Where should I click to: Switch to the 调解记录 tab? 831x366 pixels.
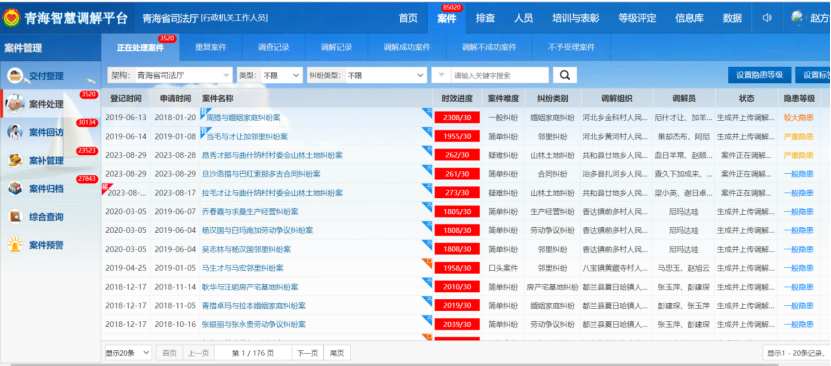(336, 47)
